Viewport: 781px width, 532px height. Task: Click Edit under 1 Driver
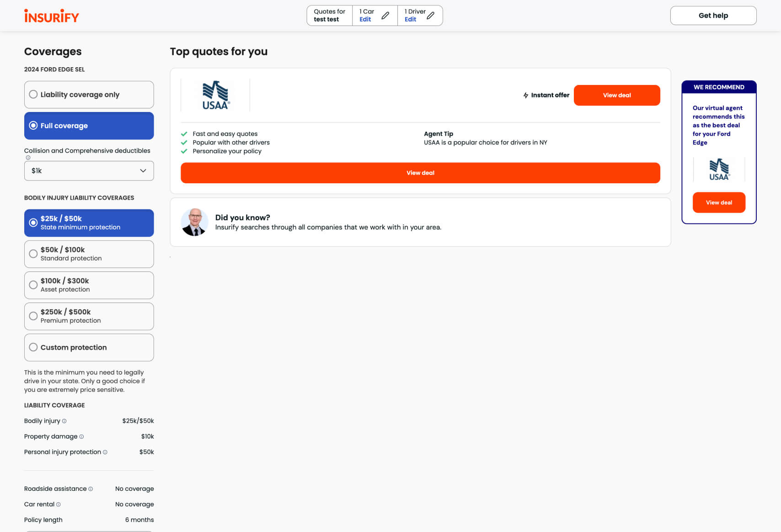coord(410,19)
